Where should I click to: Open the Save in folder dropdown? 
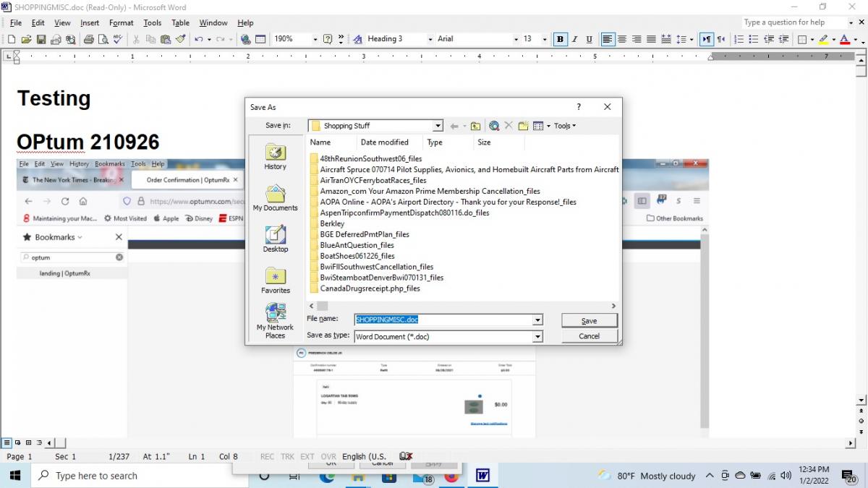(438, 126)
